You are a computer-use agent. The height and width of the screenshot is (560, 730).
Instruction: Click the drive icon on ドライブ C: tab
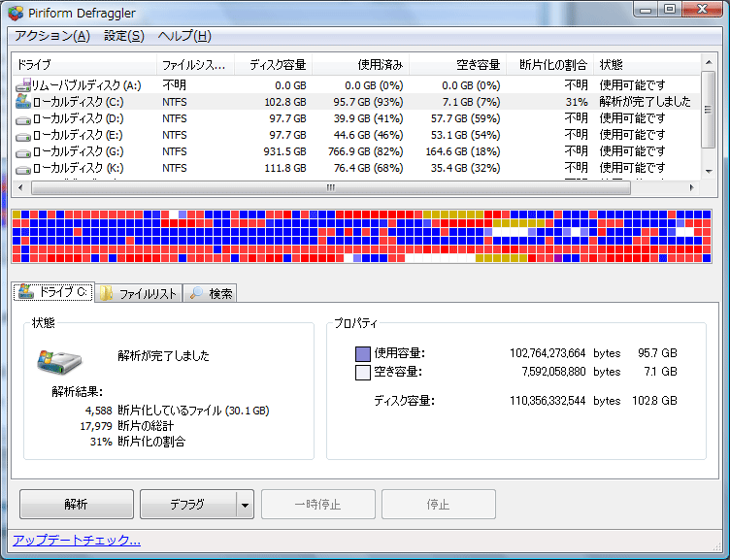[26, 291]
